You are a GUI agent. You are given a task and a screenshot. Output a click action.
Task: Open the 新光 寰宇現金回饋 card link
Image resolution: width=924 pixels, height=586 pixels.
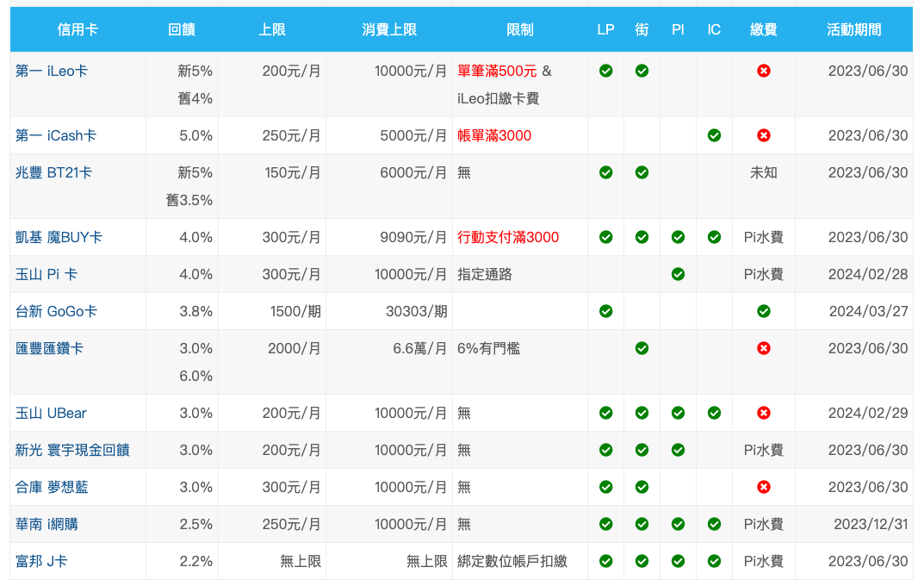point(72,451)
